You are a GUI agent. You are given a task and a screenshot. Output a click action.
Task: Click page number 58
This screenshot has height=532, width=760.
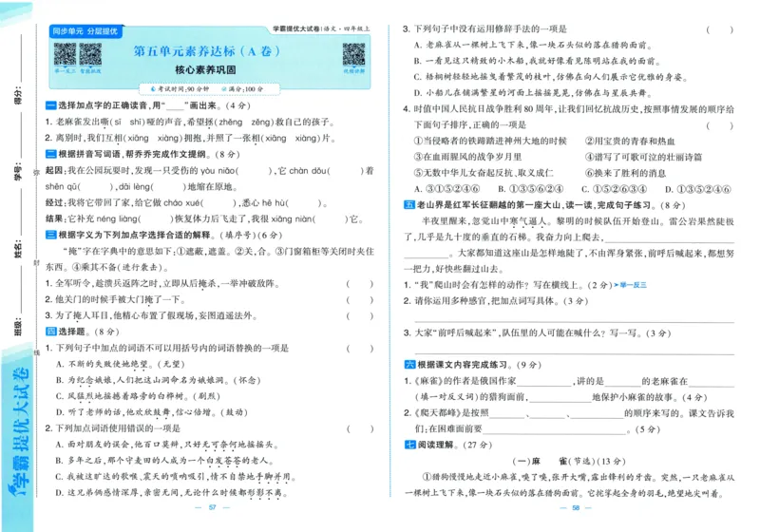[x=576, y=507]
